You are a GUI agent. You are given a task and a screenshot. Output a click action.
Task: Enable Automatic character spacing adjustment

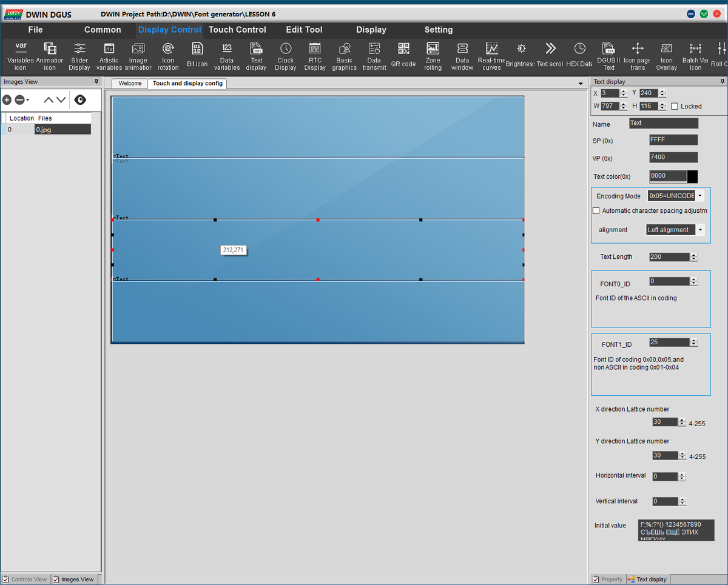pyautogui.click(x=596, y=211)
